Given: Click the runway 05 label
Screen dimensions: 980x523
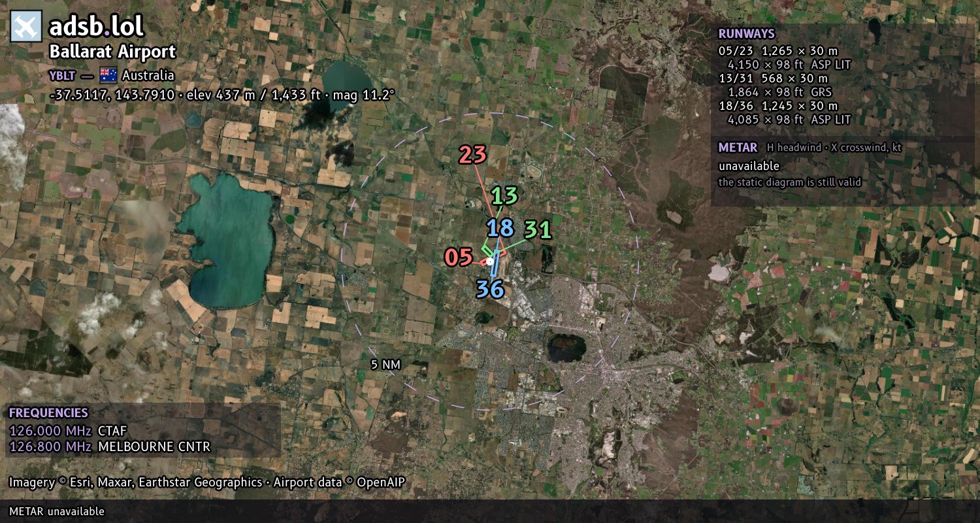Looking at the screenshot, I should (x=459, y=257).
